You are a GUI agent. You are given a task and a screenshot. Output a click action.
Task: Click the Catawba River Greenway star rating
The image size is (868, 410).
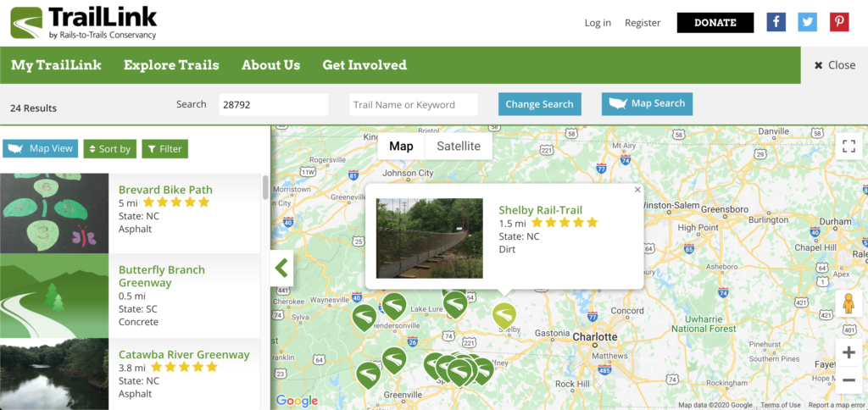(184, 367)
